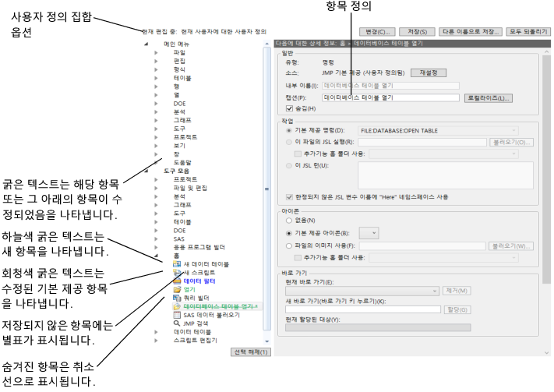Select the 새 데이터 테이블 icon item
Screen dimensions: 554x392
tap(177, 263)
